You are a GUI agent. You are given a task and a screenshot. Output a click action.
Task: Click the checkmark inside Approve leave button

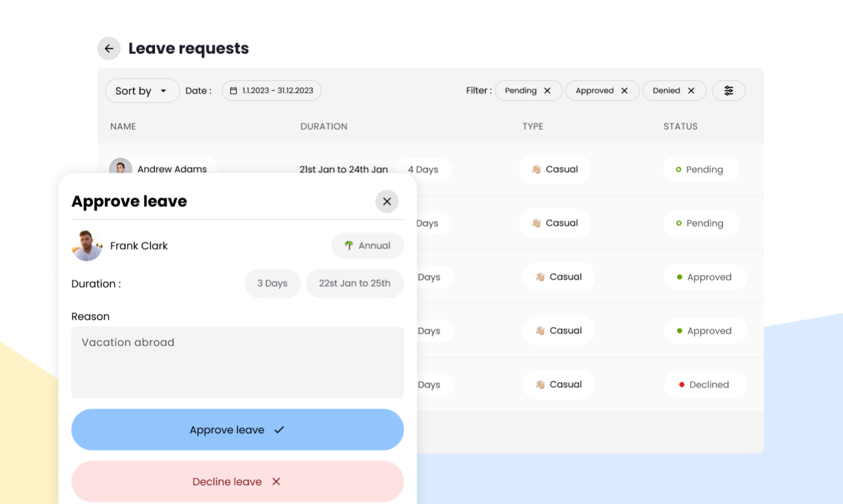(279, 429)
